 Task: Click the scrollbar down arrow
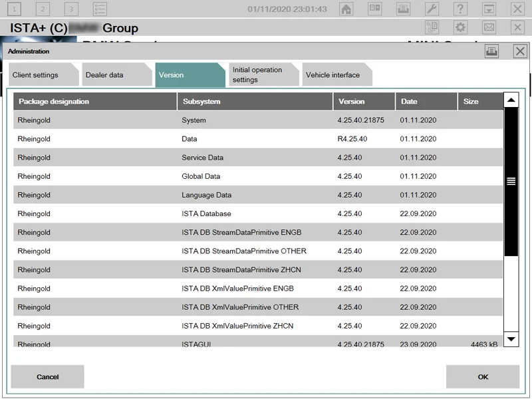tap(511, 339)
